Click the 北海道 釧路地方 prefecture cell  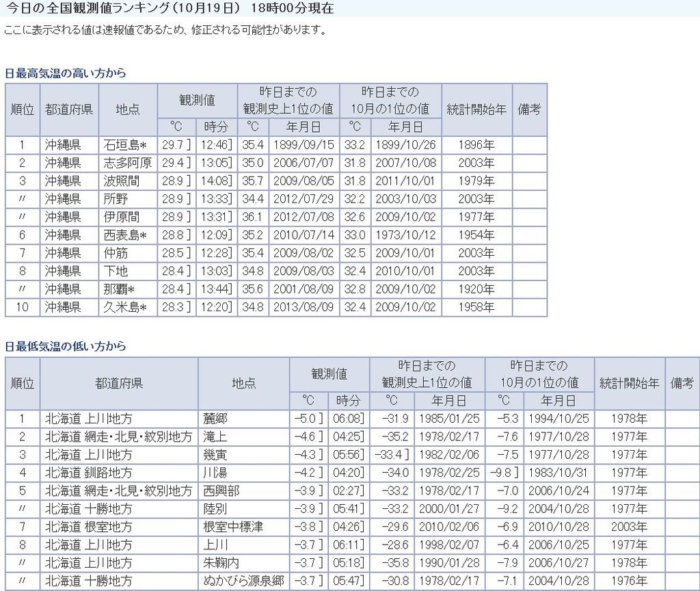[x=89, y=473]
